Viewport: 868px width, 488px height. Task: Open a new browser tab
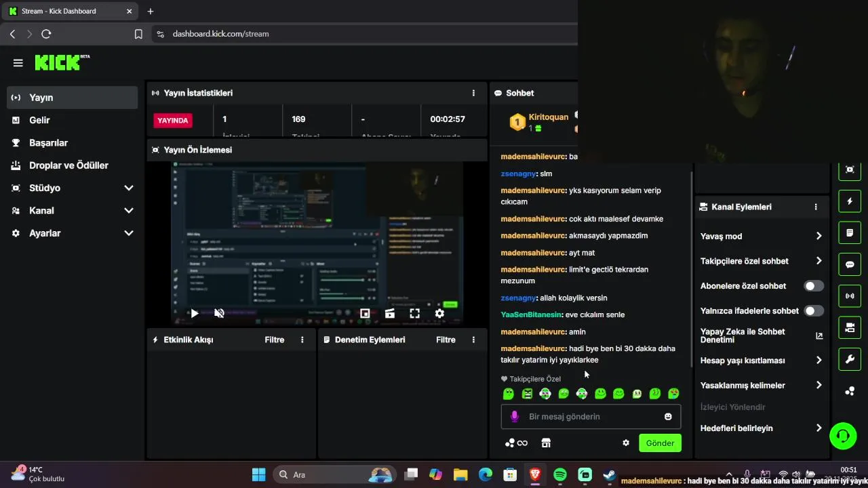tap(151, 12)
